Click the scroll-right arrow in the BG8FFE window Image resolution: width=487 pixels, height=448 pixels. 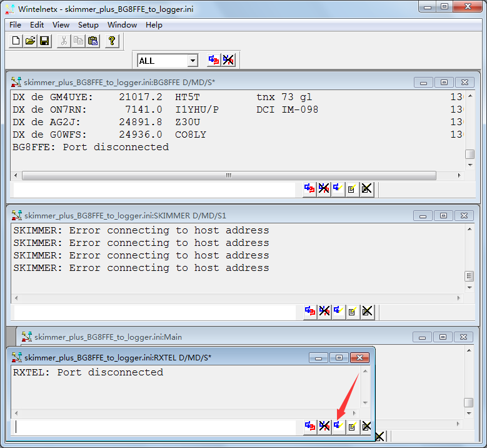[x=459, y=175]
